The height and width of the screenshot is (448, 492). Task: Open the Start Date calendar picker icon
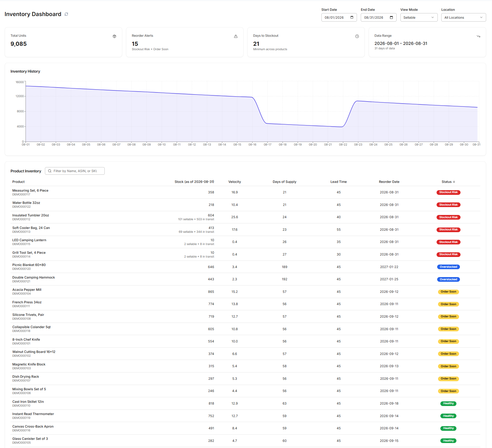tap(352, 17)
